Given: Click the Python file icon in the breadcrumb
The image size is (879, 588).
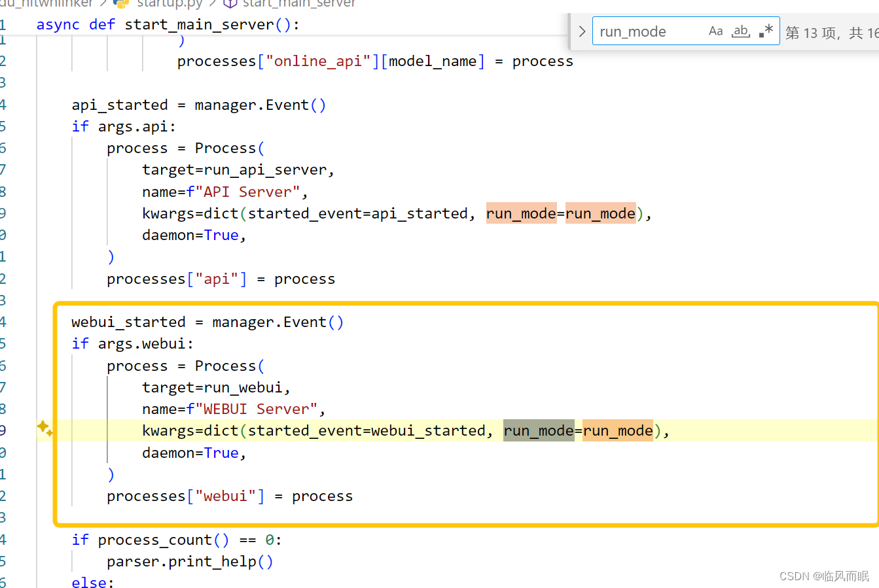Looking at the screenshot, I should pyautogui.click(x=121, y=3).
